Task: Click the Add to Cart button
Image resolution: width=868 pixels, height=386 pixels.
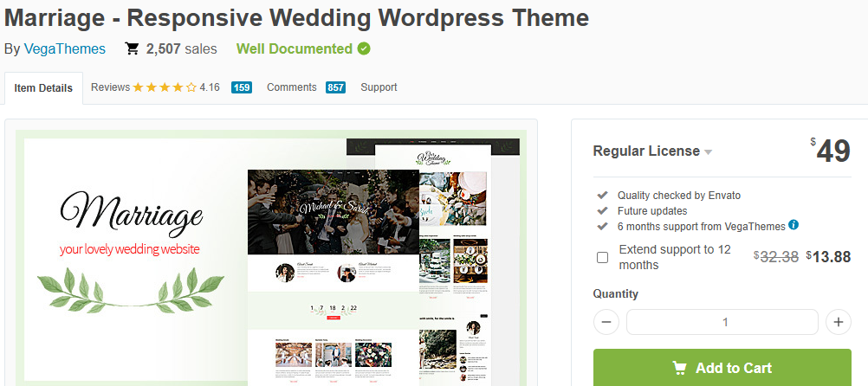Action: [722, 367]
